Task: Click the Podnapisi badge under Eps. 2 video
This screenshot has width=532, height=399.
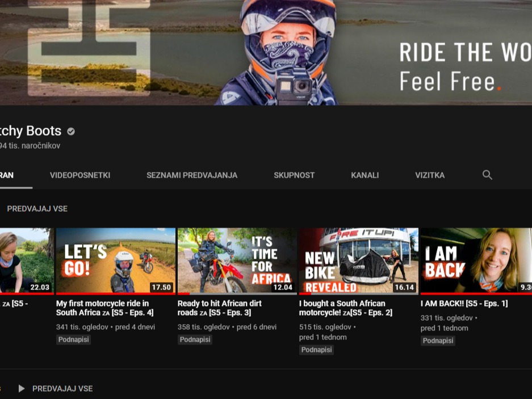Action: tap(316, 350)
